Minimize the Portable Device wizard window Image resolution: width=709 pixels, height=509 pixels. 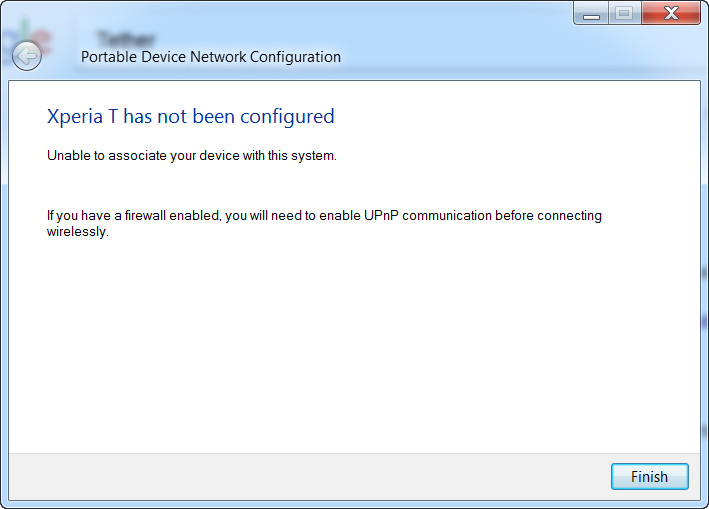pos(591,13)
